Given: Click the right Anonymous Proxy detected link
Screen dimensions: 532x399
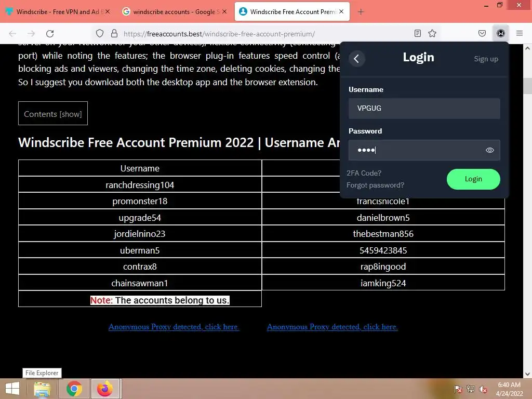Looking at the screenshot, I should tap(332, 327).
